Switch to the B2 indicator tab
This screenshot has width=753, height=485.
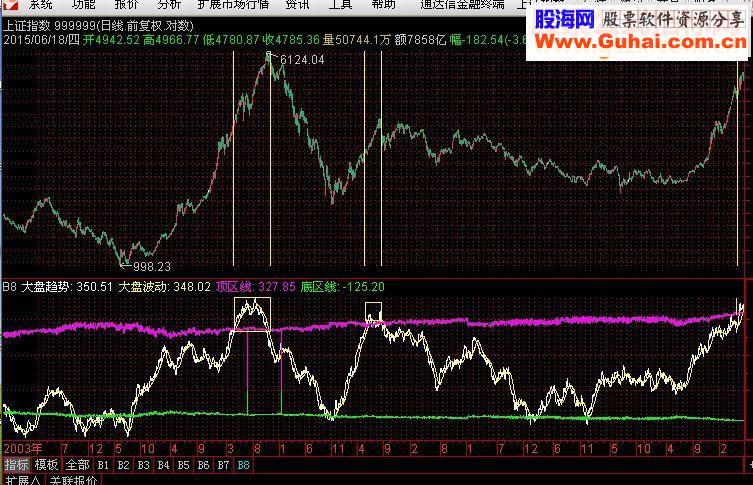tap(123, 465)
